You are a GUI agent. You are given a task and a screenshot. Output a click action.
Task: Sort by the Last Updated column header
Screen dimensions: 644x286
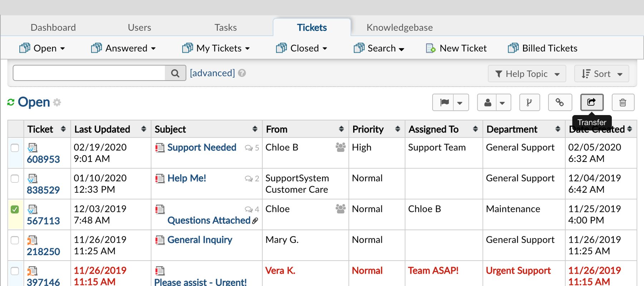pos(111,129)
